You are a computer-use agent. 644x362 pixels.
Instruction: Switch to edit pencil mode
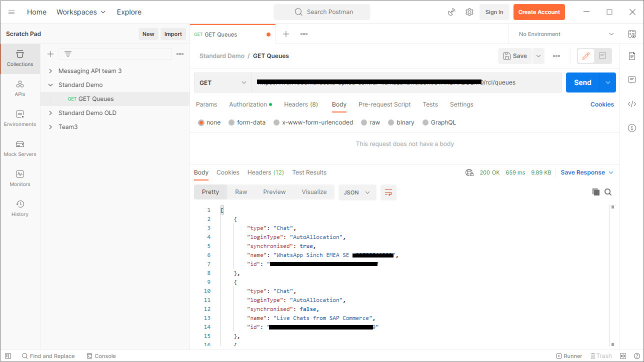point(586,56)
